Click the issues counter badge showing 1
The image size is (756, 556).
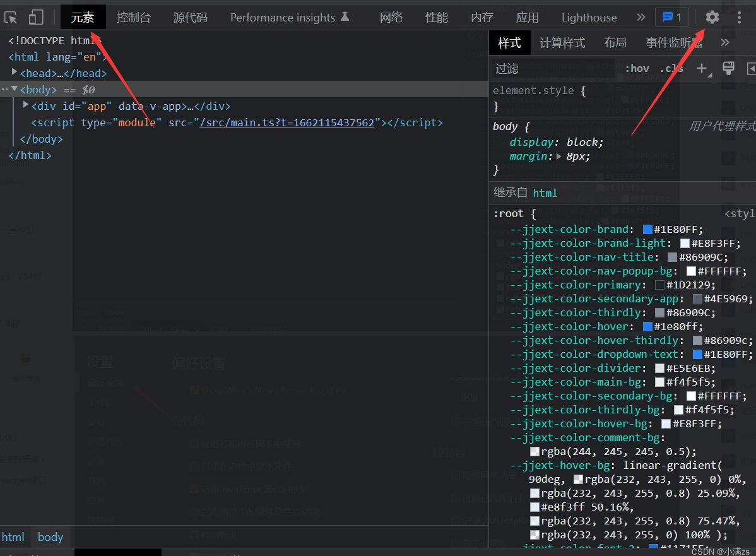[672, 17]
